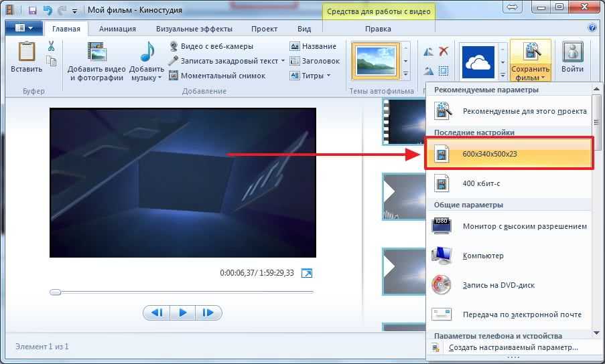Click the Сохранить фильм icon
605x364 pixels.
point(531,52)
